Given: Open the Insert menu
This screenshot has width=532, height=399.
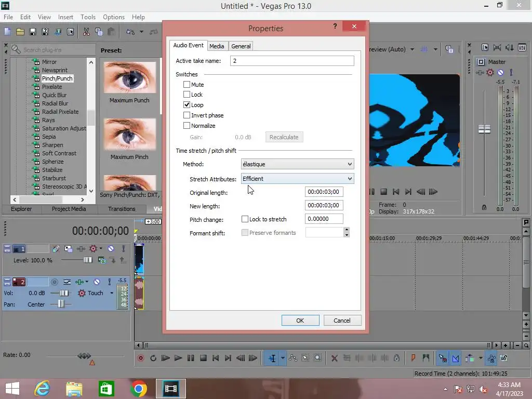Looking at the screenshot, I should tap(65, 17).
